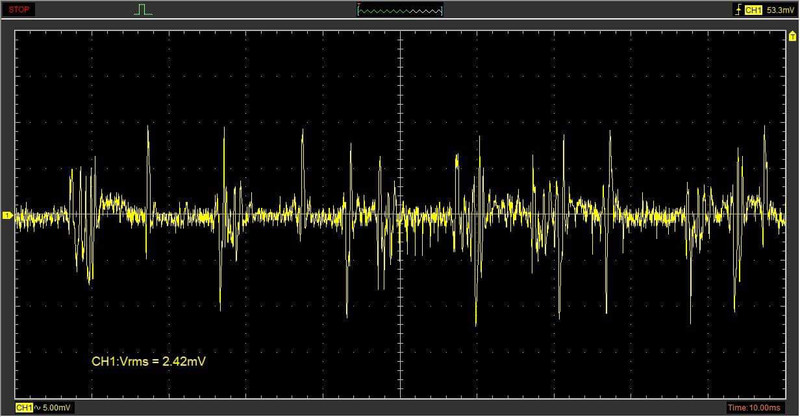Select the CH1 ground reference marker
Screen dimensions: 800x417
coord(7,215)
